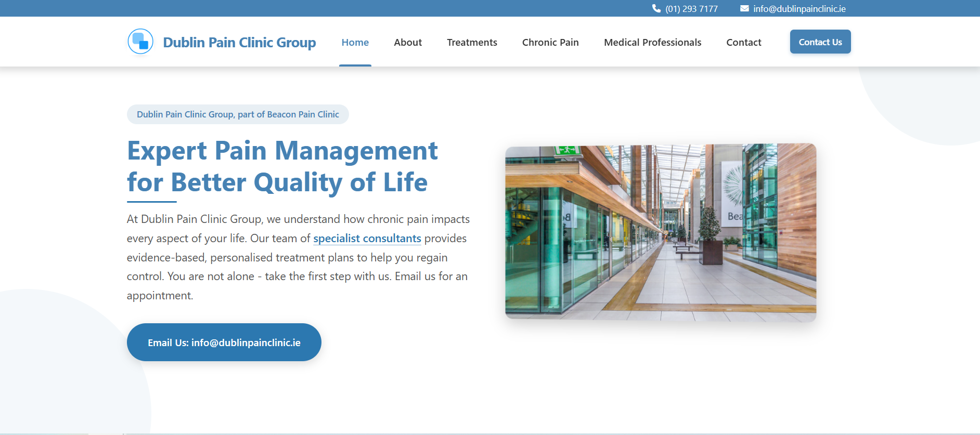Open the Treatments nav item
Viewport: 980px width, 435px height.
pyautogui.click(x=472, y=43)
